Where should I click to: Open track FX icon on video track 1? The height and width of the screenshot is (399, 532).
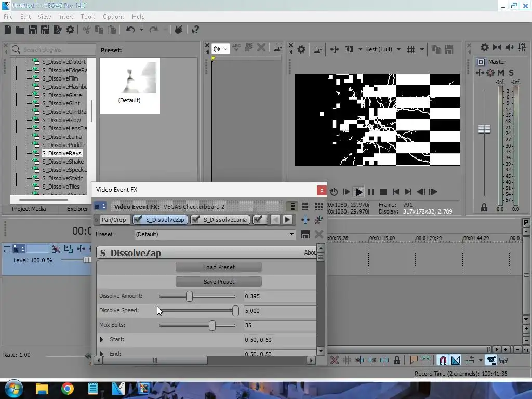[81, 249]
